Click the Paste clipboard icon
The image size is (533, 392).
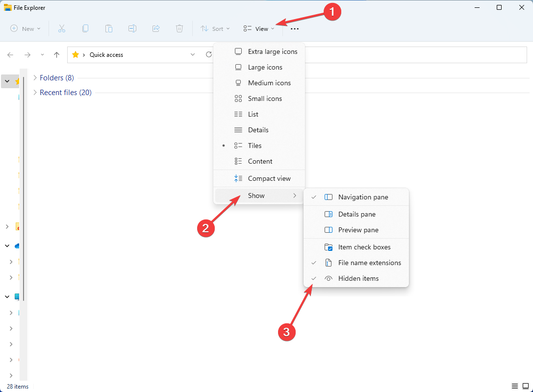click(109, 28)
